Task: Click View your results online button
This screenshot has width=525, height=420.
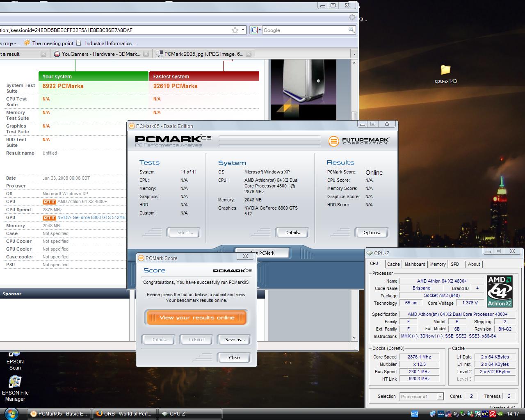Action: [196, 317]
